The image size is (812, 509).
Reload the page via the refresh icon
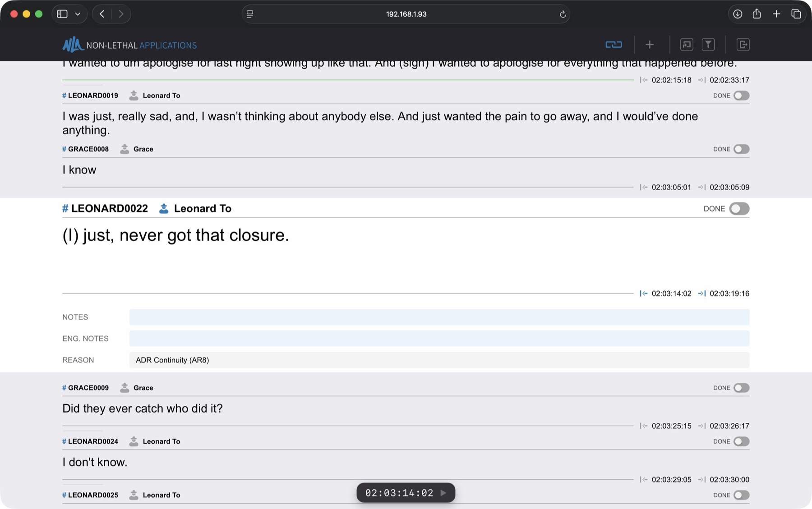click(563, 14)
